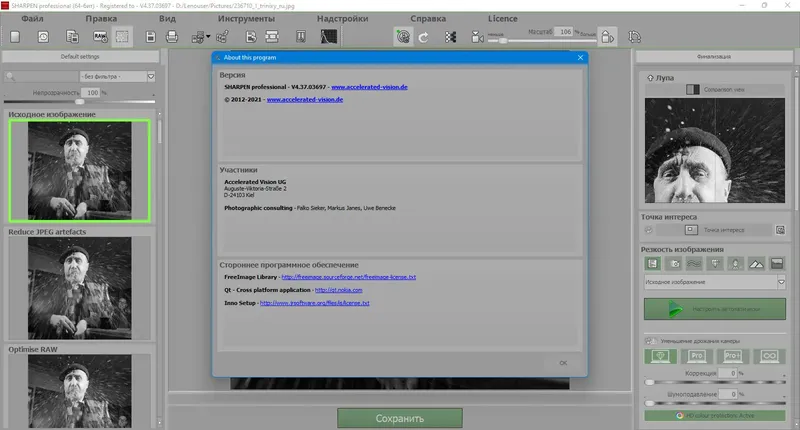Click the Коррекция slider handle
This screenshot has height=430, width=800.
[x=649, y=382]
